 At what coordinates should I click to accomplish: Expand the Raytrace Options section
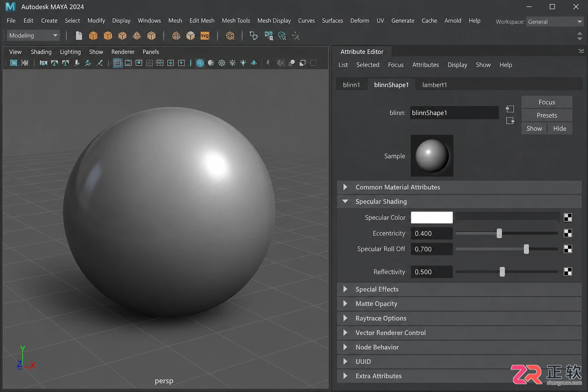point(459,318)
